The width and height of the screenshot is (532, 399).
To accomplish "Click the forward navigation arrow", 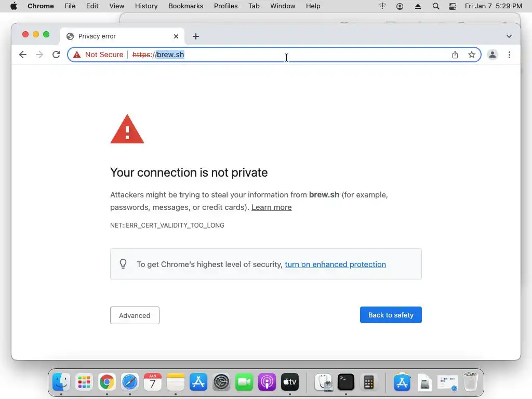I will [39, 55].
